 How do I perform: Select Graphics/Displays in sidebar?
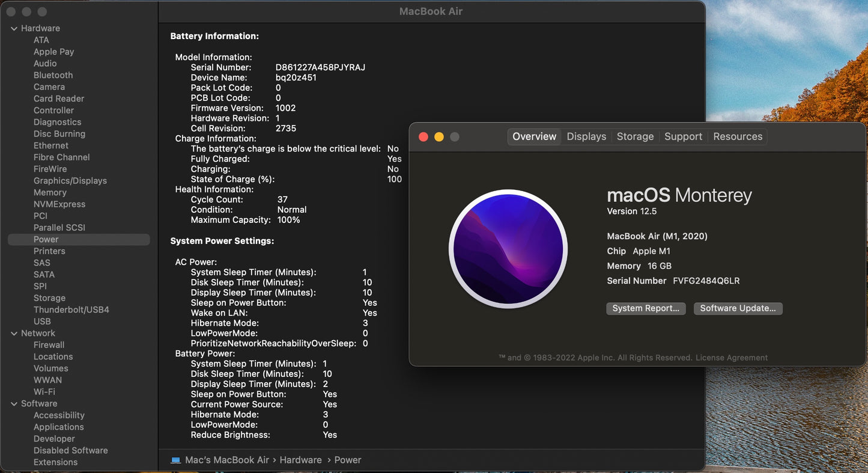[70, 181]
